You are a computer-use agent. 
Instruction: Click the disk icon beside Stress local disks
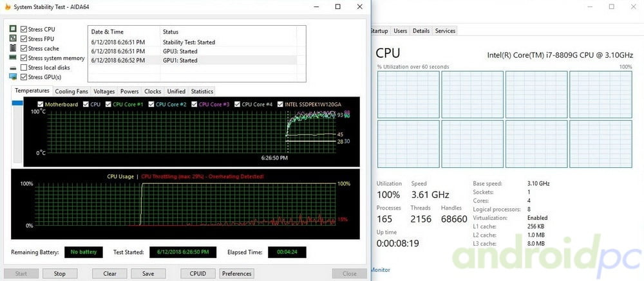13,68
